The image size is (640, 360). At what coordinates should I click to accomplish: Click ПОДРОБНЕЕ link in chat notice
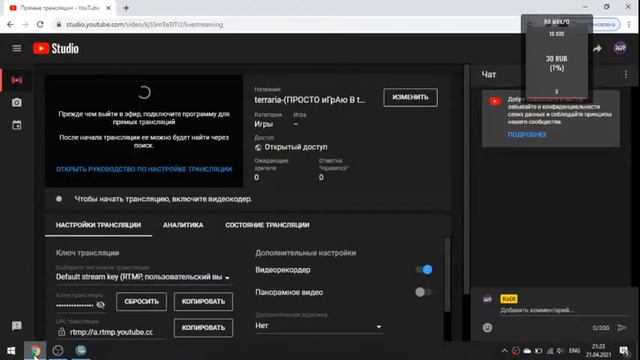tap(527, 134)
